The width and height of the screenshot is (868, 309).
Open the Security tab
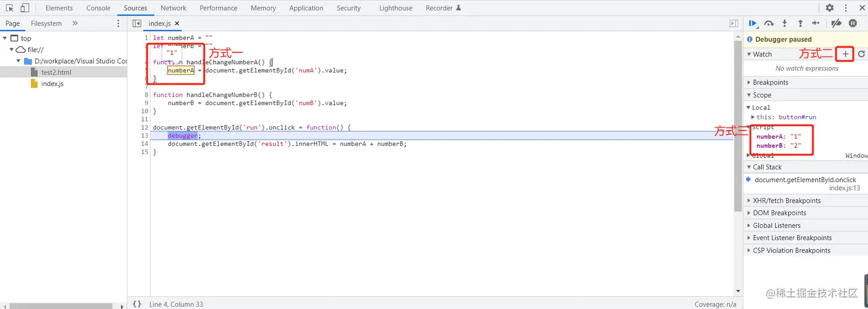click(348, 8)
